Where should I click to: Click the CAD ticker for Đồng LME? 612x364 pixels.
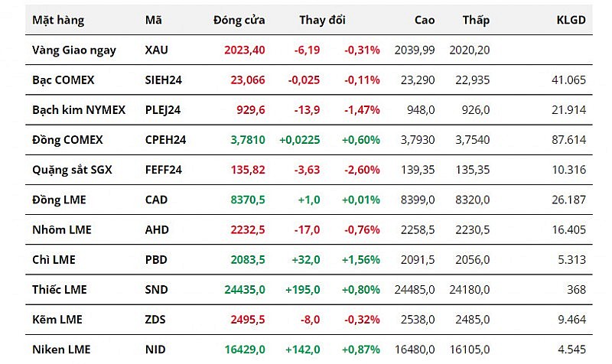pos(156,200)
